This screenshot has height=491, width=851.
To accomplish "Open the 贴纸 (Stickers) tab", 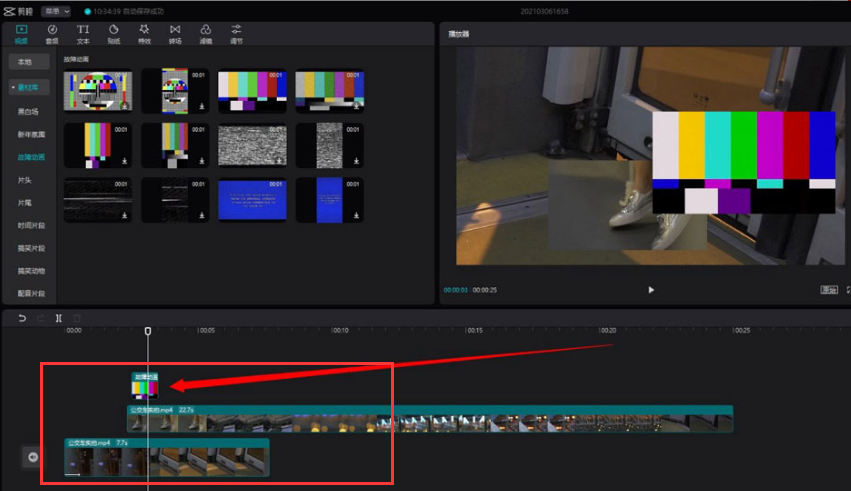I will tap(113, 34).
